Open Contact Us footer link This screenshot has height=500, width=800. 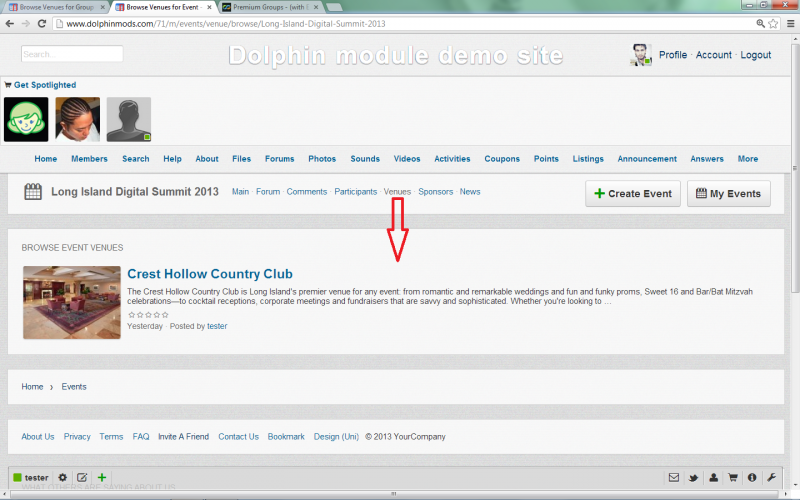coord(238,437)
